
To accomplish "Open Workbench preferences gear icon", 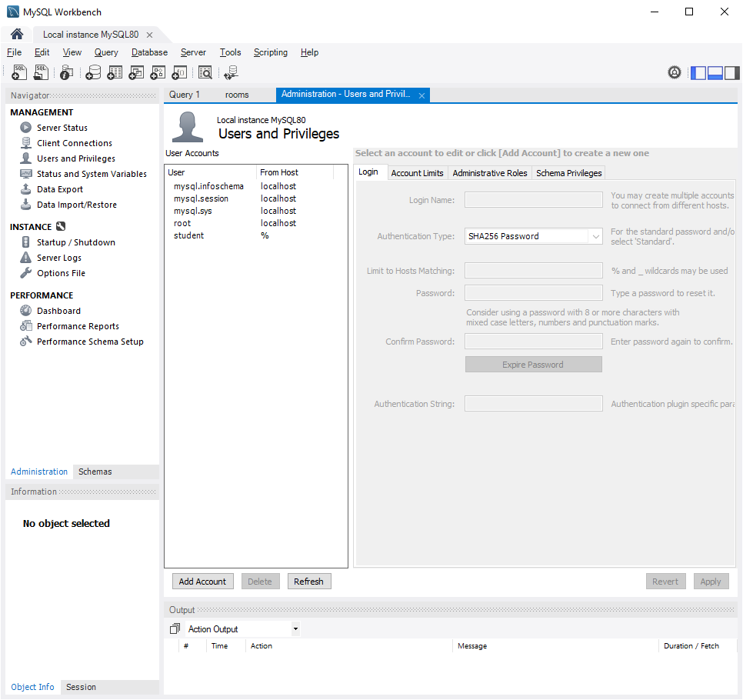I will point(675,72).
